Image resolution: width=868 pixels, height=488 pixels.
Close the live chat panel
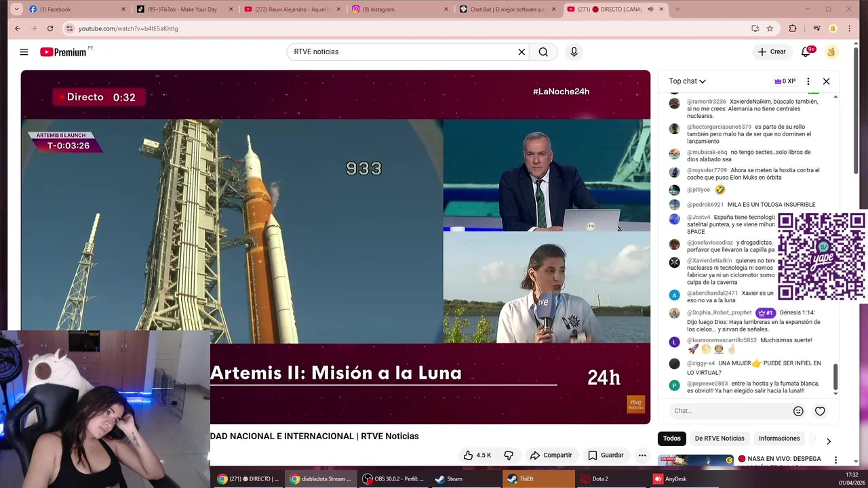[826, 81]
